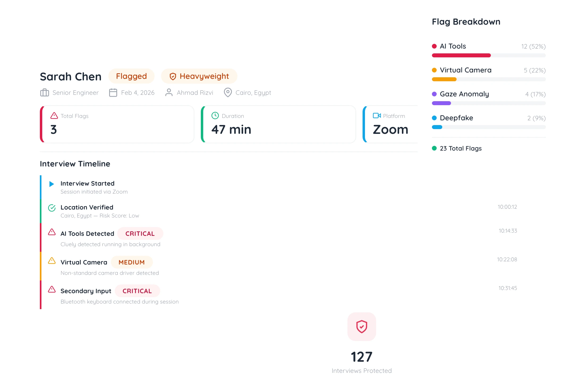
Task: Click the blue play icon at Interview Started
Action: pos(52,184)
